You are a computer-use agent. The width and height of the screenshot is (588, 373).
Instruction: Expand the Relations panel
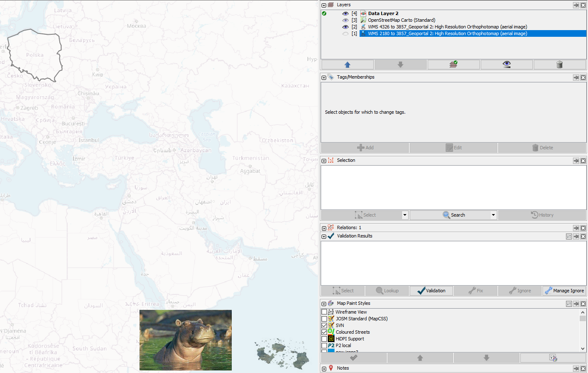(324, 228)
